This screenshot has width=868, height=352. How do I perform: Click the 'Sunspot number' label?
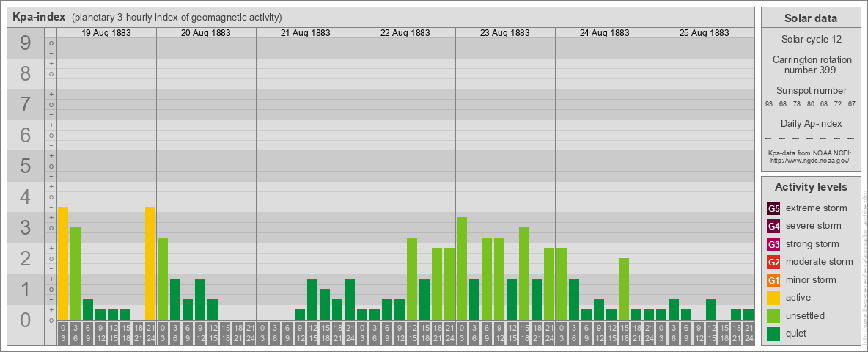[811, 90]
